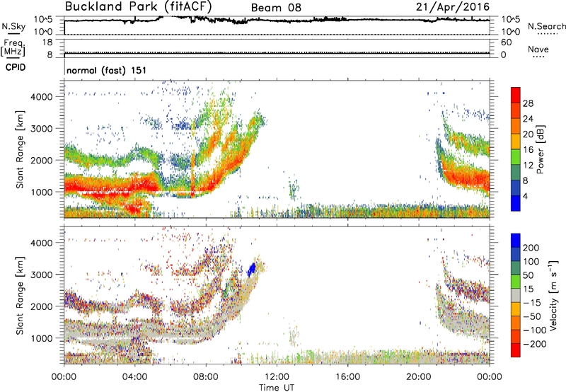The height and width of the screenshot is (392, 566).
Task: Click the "16:00" time tick label
Action: click(x=347, y=377)
